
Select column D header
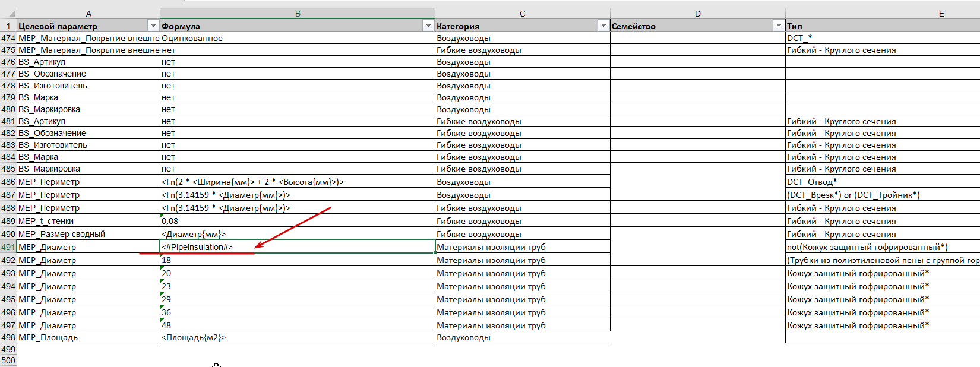click(698, 13)
